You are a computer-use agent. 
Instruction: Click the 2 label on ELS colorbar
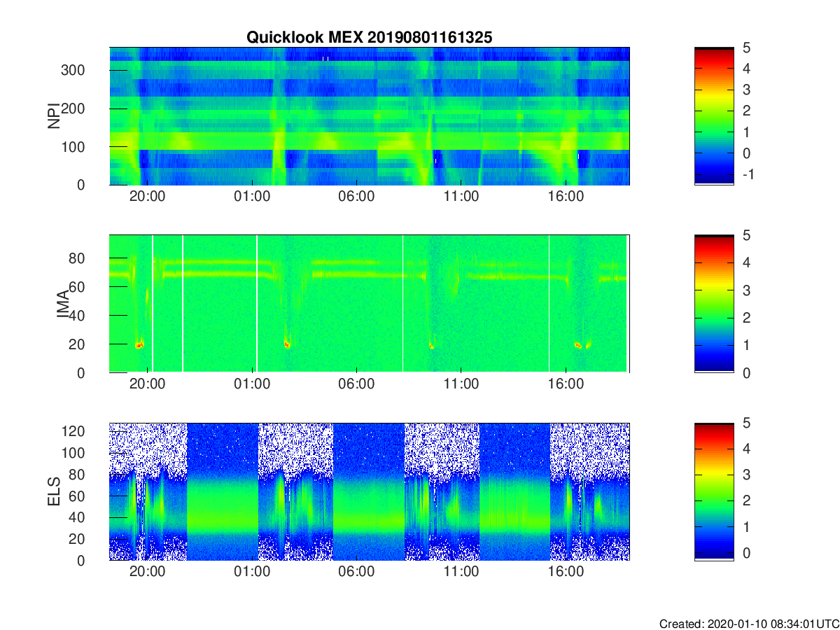[745, 501]
